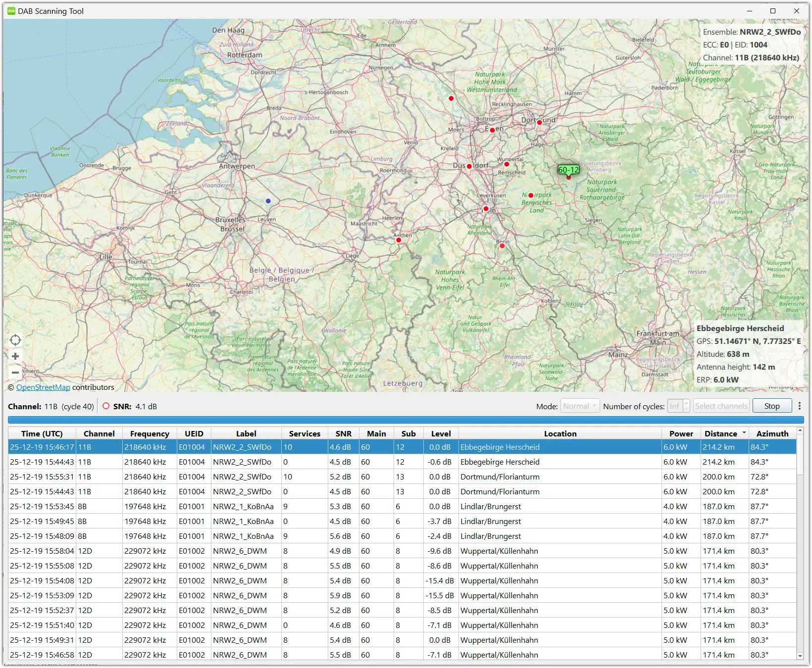The height and width of the screenshot is (668, 812).
Task: Click the Distance column sort arrow
Action: pyautogui.click(x=744, y=433)
